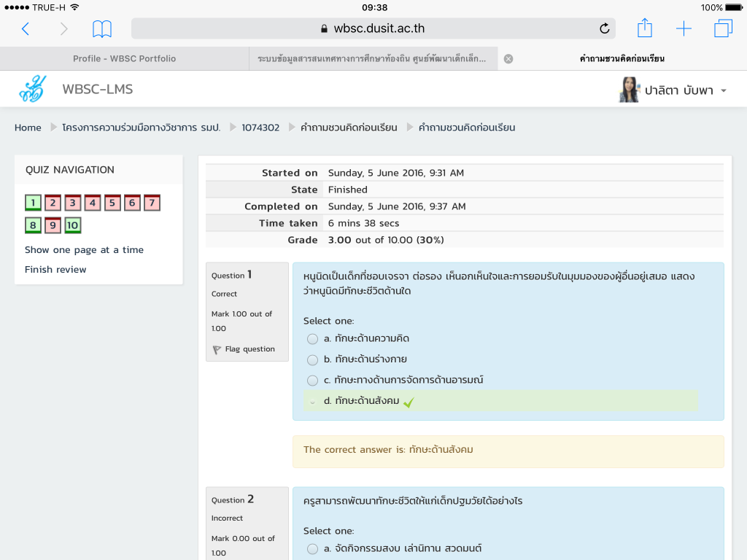Flag question 1 with flag icon
747x560 pixels.
(217, 350)
